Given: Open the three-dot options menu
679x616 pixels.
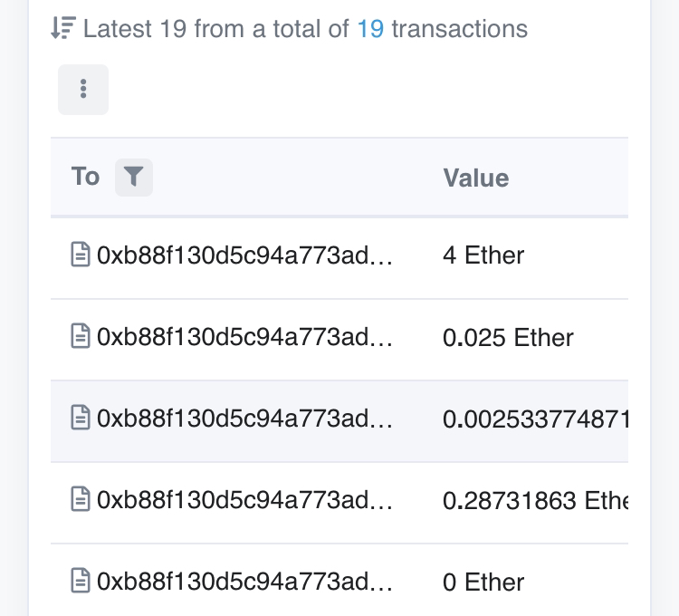Looking at the screenshot, I should tap(83, 90).
